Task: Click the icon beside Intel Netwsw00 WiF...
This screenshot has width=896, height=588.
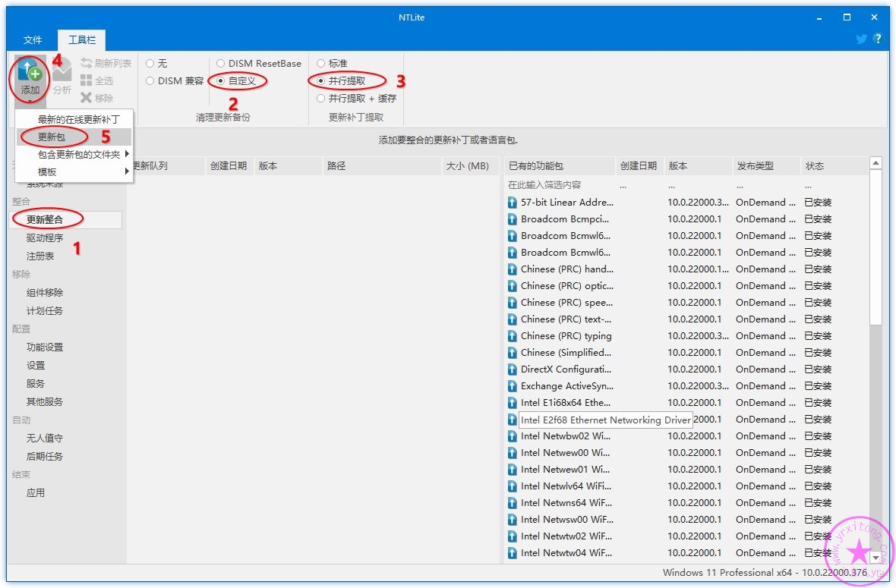Action: click(513, 520)
